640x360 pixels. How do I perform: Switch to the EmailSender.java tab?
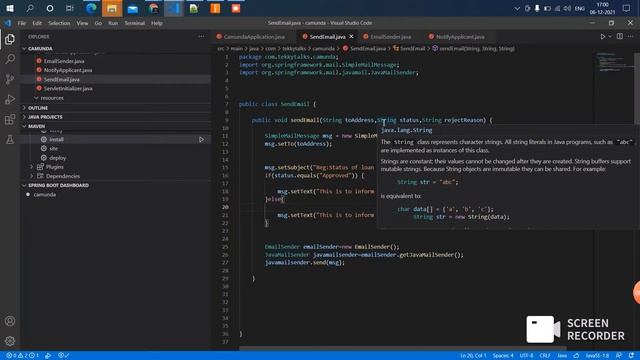[x=391, y=37]
